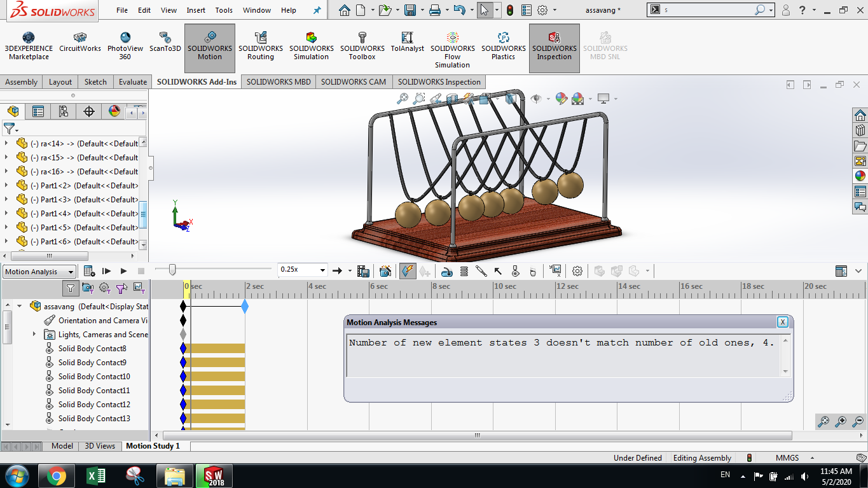This screenshot has width=868, height=488.
Task: Open the Motion Analysis study type dropdown
Action: click(x=39, y=272)
